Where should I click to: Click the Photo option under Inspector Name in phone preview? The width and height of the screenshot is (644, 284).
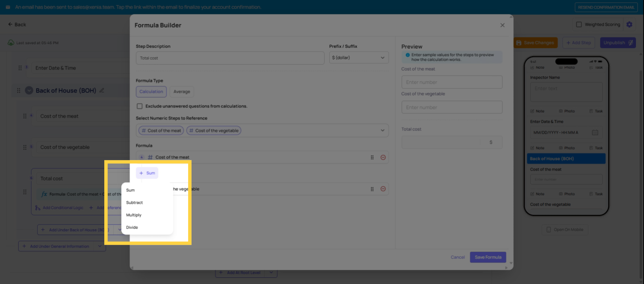point(567,111)
